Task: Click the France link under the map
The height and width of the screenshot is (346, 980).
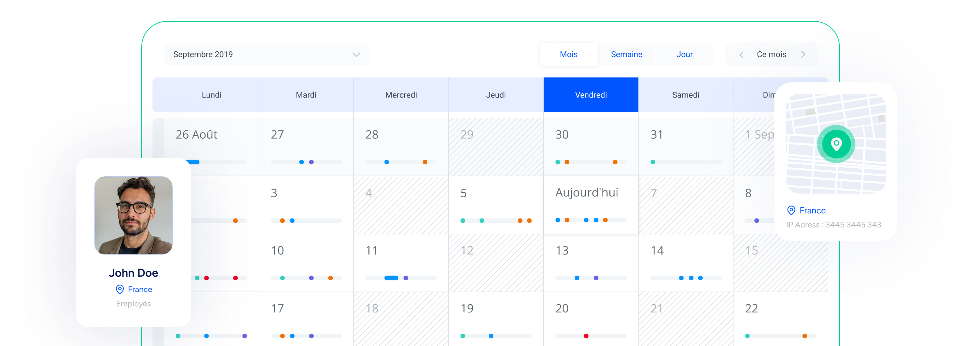Action: tap(812, 210)
